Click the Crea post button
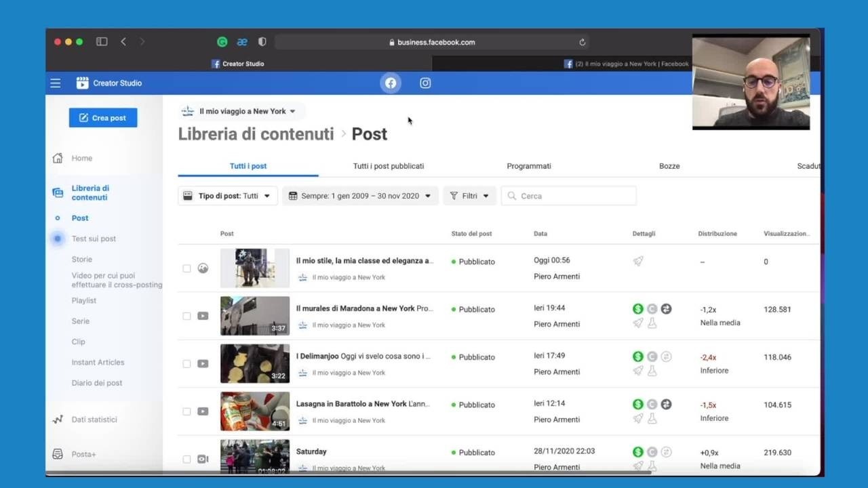 click(x=103, y=118)
